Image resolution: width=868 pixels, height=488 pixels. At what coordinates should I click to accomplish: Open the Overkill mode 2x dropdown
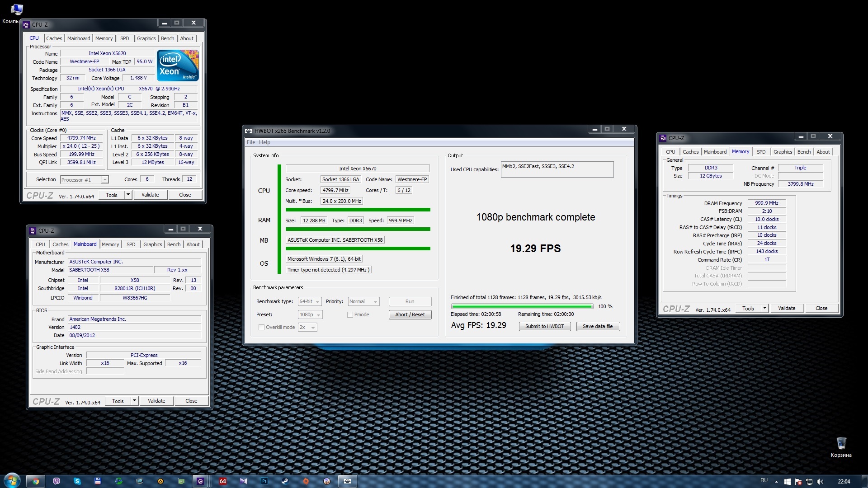tap(307, 328)
